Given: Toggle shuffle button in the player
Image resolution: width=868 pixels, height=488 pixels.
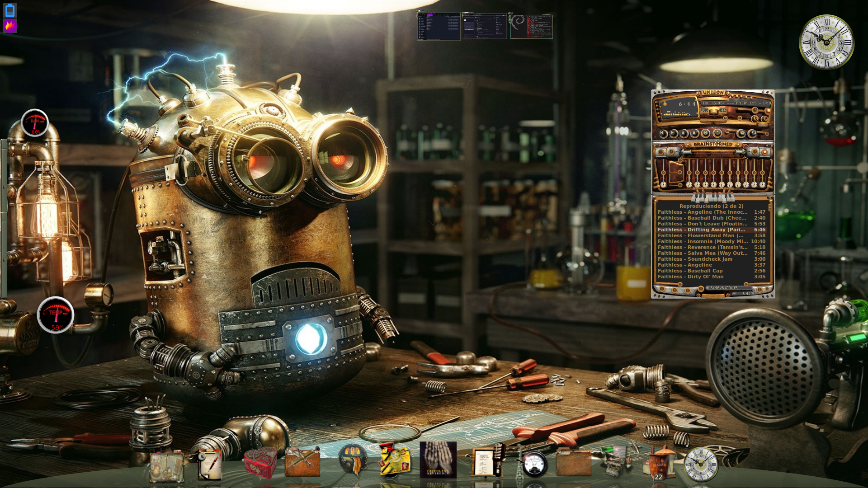Looking at the screenshot, I should (x=742, y=132).
